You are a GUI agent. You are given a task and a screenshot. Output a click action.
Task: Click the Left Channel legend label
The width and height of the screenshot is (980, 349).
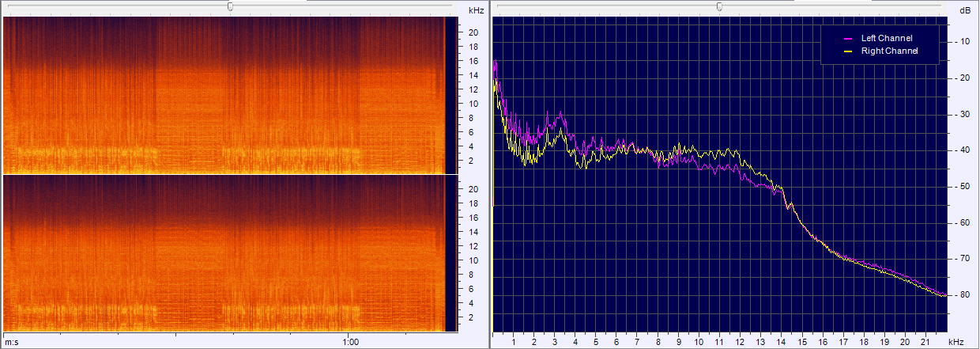886,38
